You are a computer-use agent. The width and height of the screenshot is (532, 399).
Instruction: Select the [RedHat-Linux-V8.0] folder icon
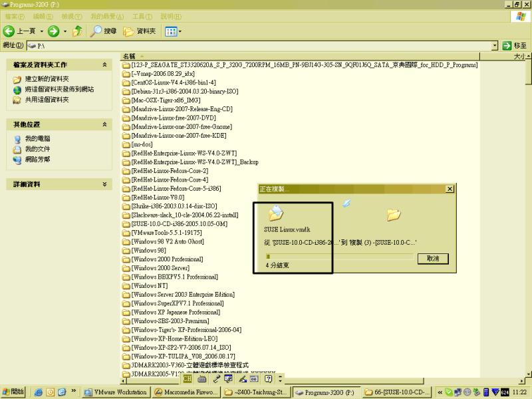[126, 198]
